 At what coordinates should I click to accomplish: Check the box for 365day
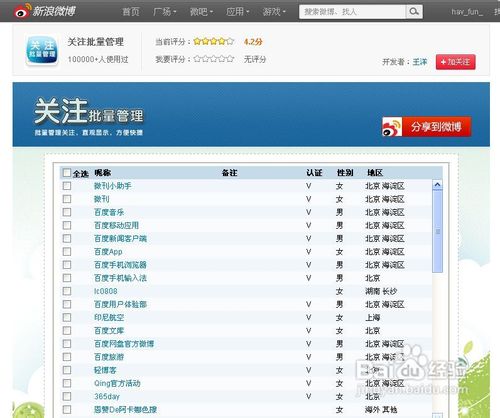coord(67,396)
